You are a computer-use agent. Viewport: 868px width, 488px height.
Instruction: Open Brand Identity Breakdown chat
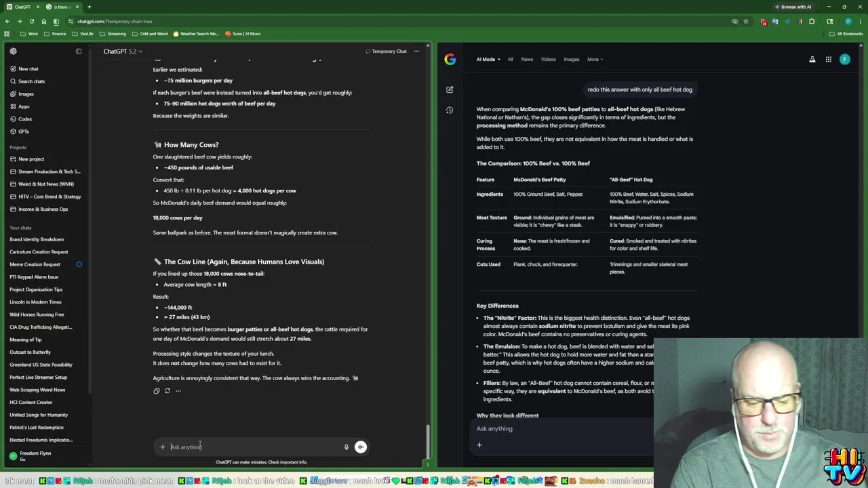point(37,239)
